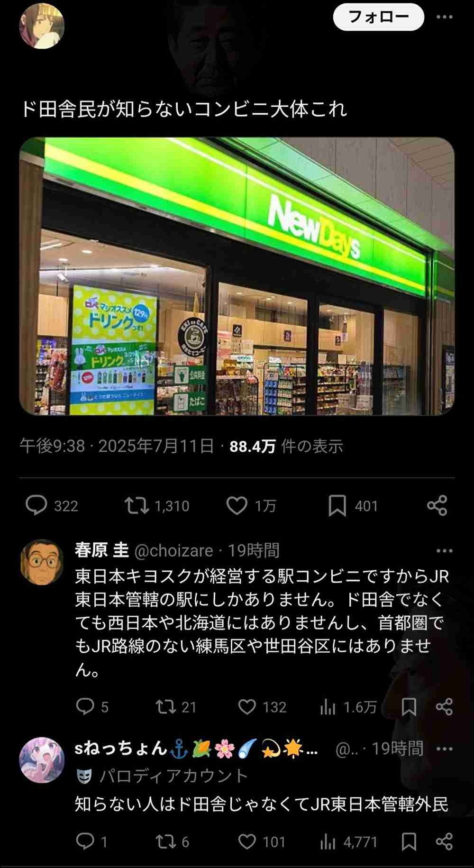
Task: Open the NewDays store photo
Action: point(237,276)
